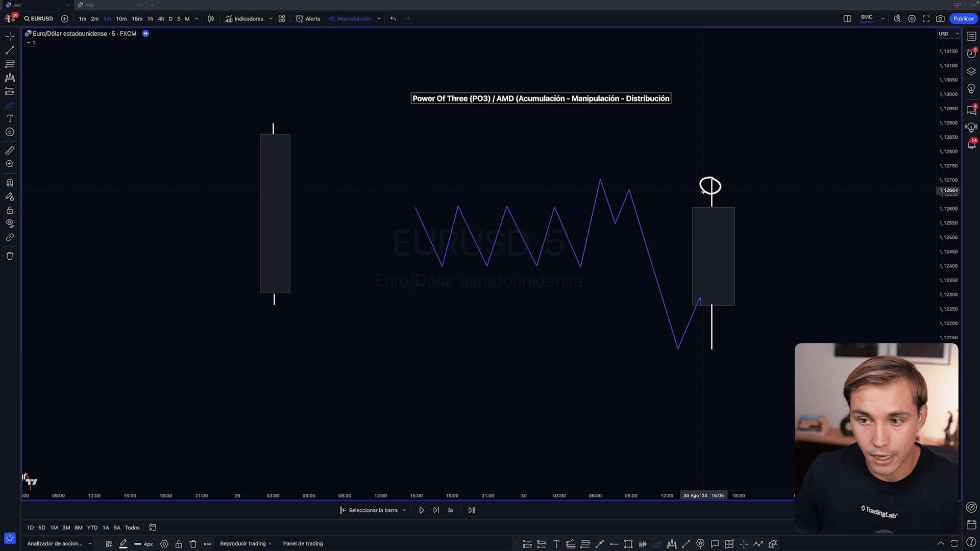Click the Alerta button
Viewport: 980px width, 551px height.
(308, 19)
